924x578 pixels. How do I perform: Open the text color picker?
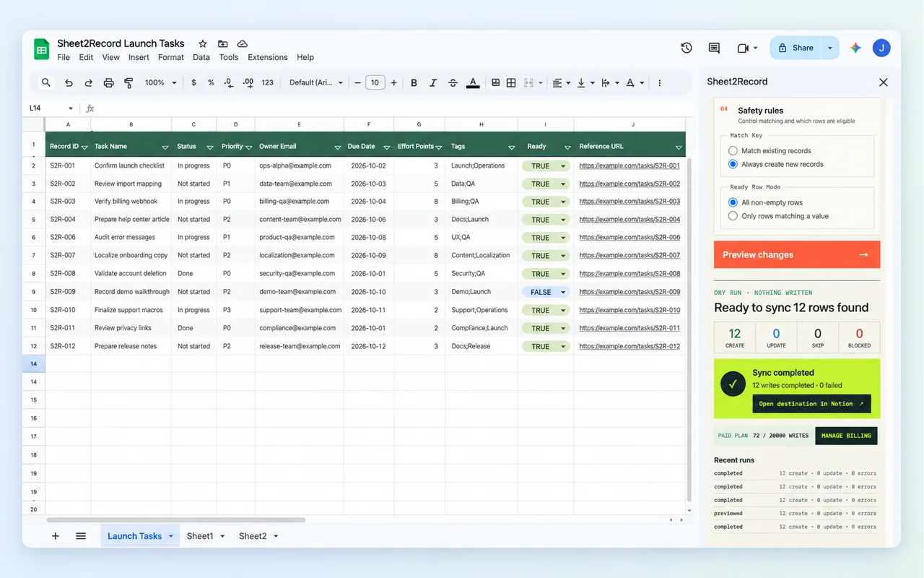473,82
